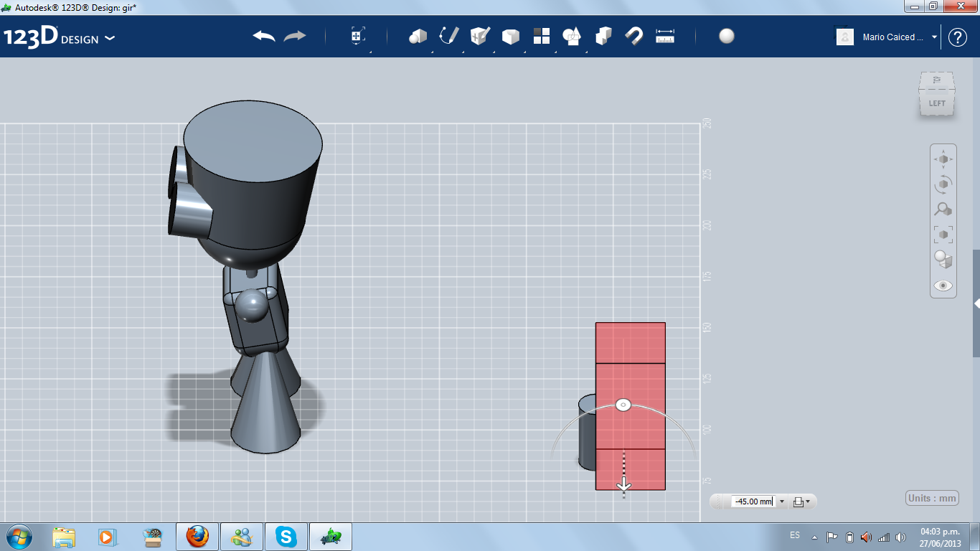Open the Grouping tool menu
This screenshot has width=980, height=551.
point(572,36)
